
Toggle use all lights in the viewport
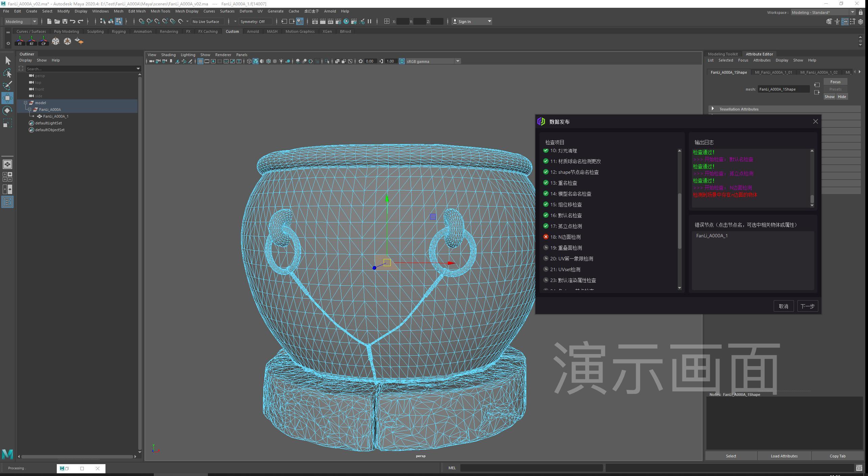click(x=281, y=61)
